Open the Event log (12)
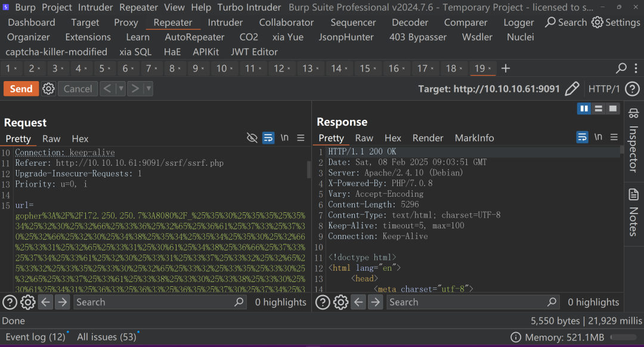 click(x=35, y=337)
